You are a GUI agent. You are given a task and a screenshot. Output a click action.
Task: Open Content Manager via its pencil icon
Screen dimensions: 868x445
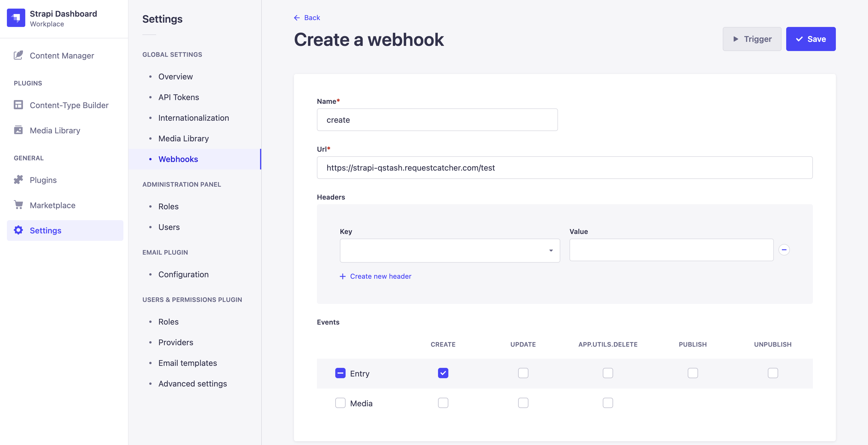coord(18,56)
